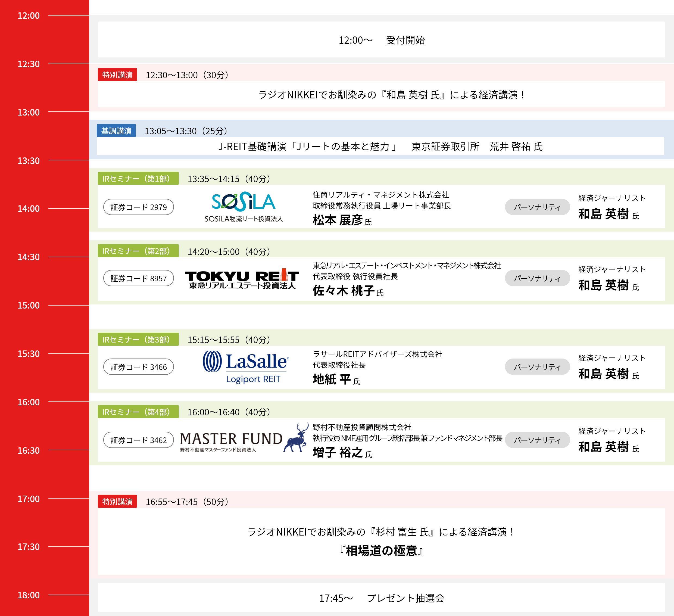
Task: Click the IRセミナー（第4部） label
Action: pos(138,412)
